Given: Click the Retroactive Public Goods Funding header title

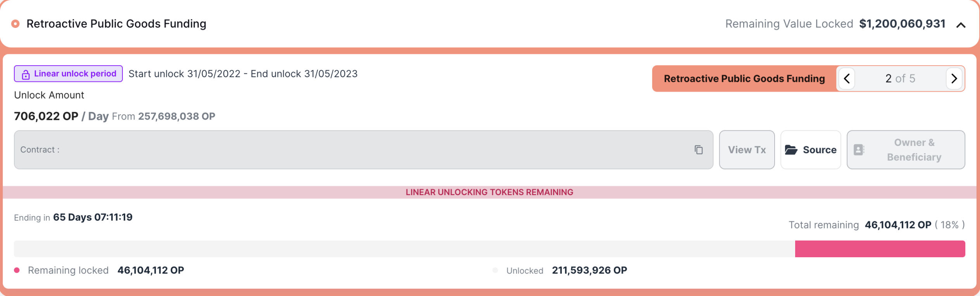Looking at the screenshot, I should (x=116, y=24).
